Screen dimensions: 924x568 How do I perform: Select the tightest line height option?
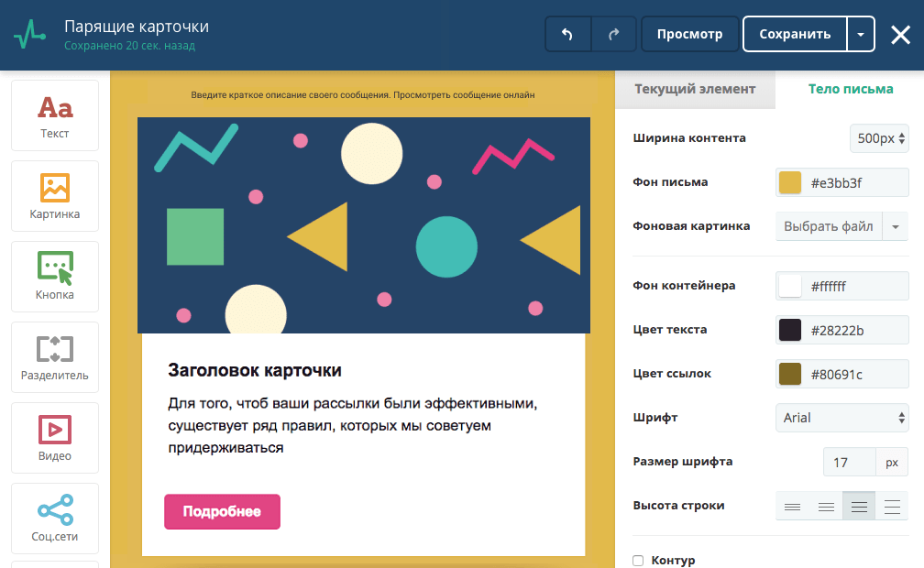click(x=793, y=506)
